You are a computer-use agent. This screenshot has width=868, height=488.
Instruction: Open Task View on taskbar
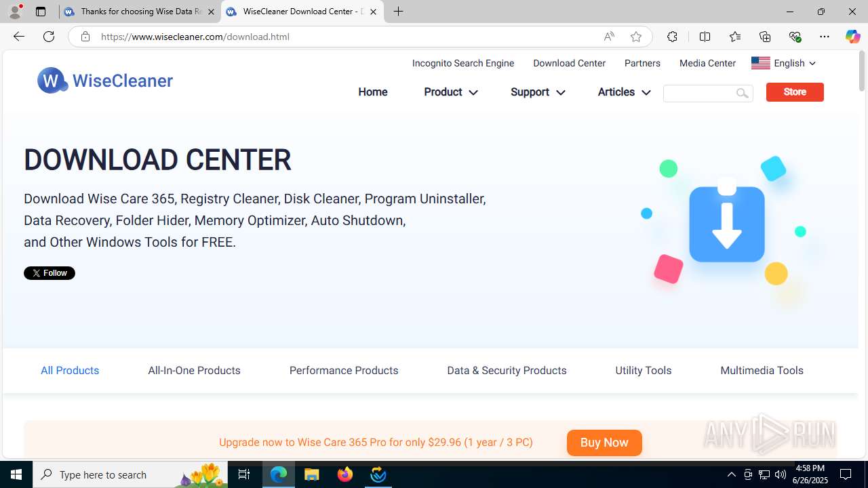pos(244,474)
